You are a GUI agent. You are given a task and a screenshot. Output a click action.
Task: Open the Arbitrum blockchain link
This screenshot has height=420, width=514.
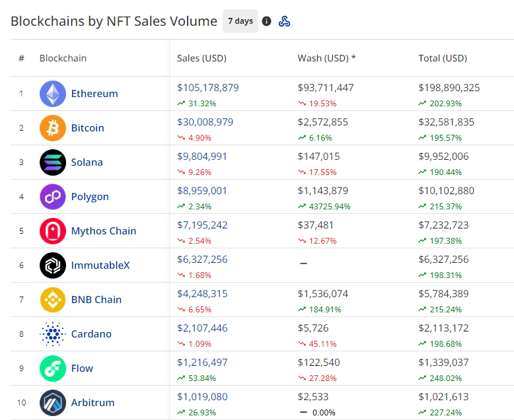click(x=93, y=403)
